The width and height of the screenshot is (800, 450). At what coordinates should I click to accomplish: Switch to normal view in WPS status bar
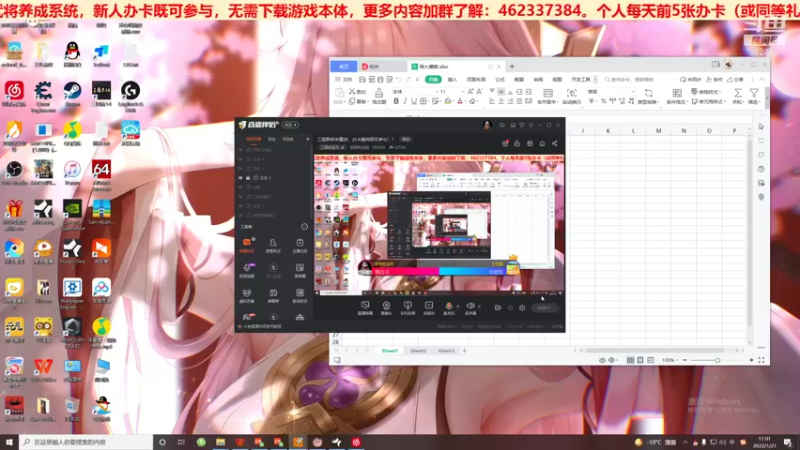click(631, 360)
